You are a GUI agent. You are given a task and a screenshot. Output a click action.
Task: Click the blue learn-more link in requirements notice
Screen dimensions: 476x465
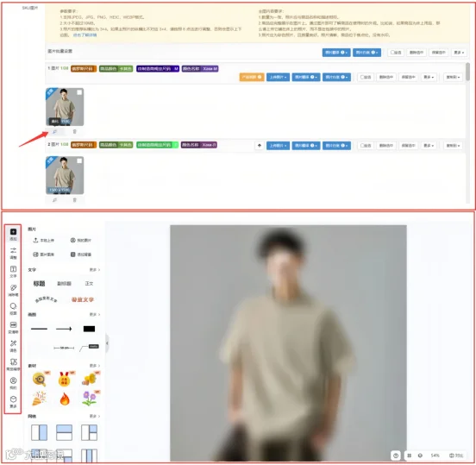pyautogui.click(x=85, y=35)
